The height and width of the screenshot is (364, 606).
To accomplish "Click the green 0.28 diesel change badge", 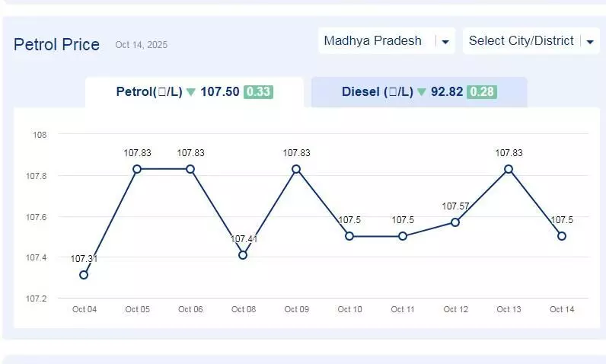I will pos(481,92).
